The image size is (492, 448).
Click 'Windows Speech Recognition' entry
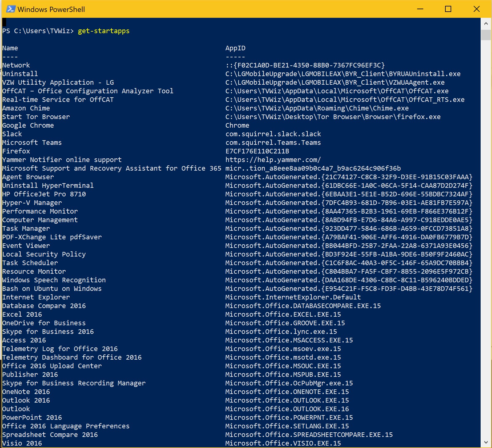click(54, 280)
